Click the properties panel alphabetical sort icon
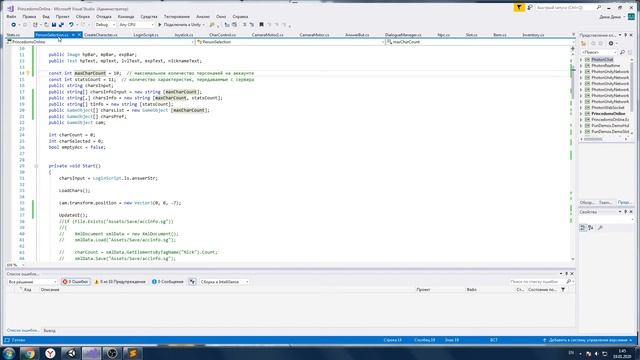 pyautogui.click(x=591, y=228)
